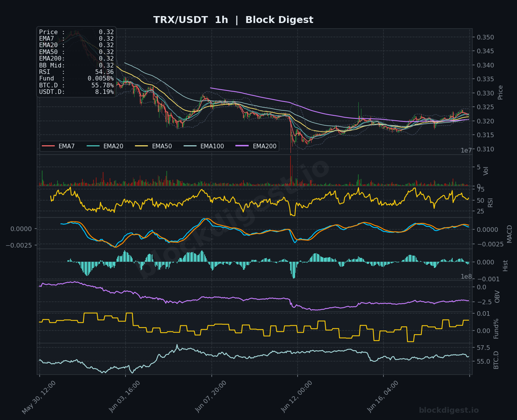517x420 pixels.
Task: Click the EMA200 purple legend line swatch
Action: pos(243,146)
